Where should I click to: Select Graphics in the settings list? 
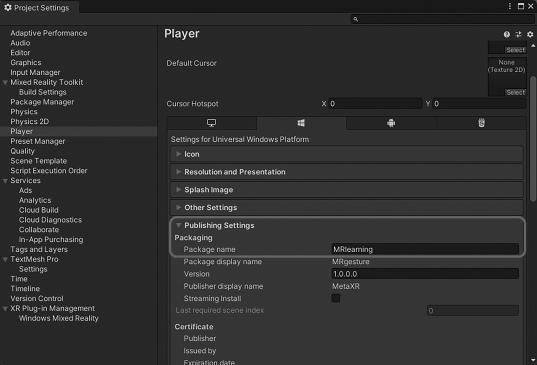[26, 63]
